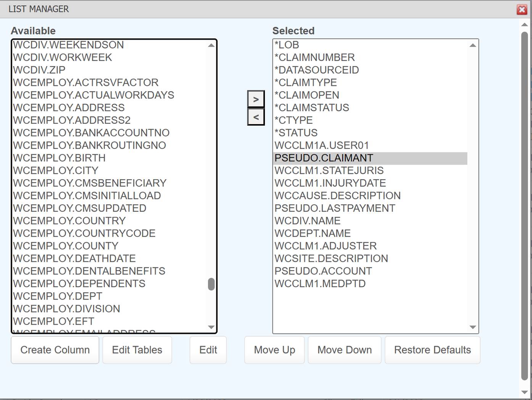
Task: Move selected item with Move Up
Action: (x=274, y=350)
